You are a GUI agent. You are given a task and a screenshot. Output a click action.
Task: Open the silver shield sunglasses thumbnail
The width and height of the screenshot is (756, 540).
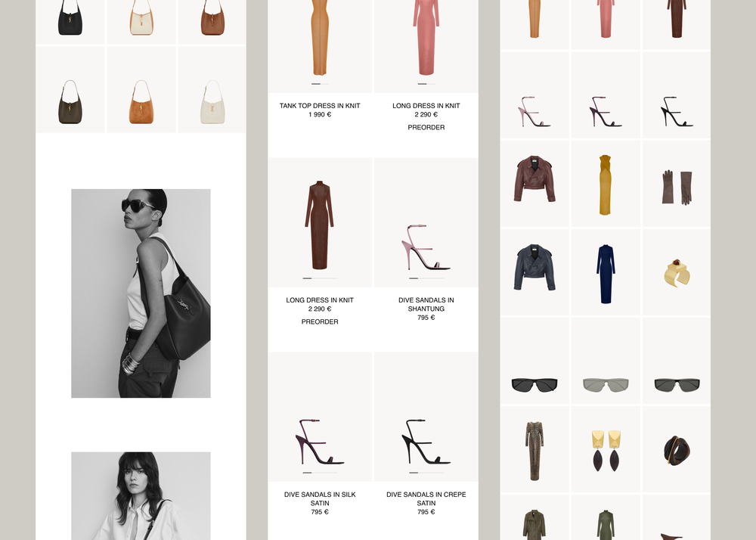(x=606, y=385)
